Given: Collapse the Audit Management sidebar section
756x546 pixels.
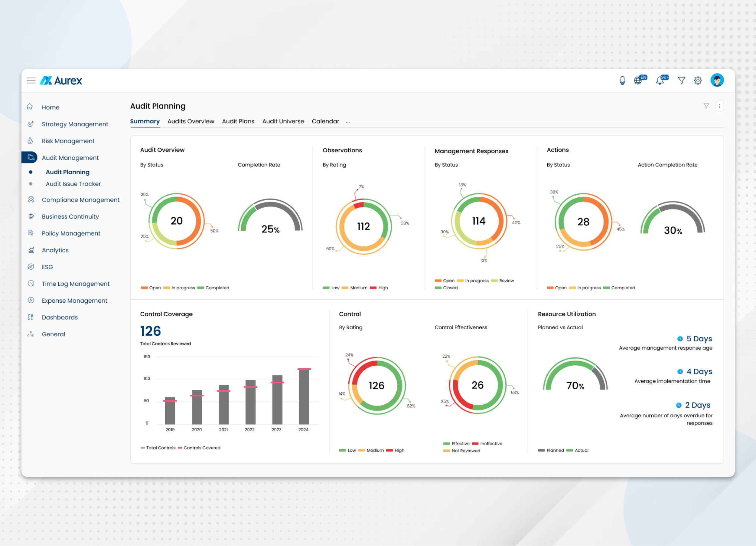Looking at the screenshot, I should 70,157.
